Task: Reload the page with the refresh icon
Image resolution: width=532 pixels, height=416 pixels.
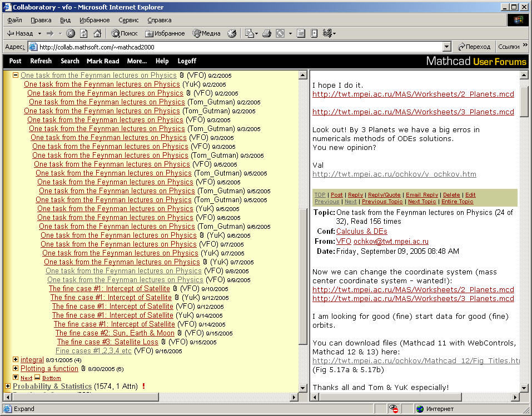Action: (84, 33)
